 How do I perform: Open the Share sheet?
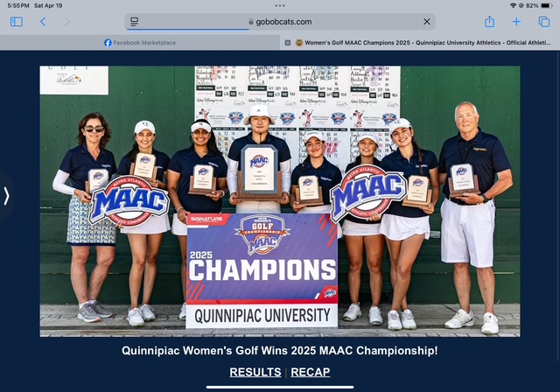click(x=489, y=21)
